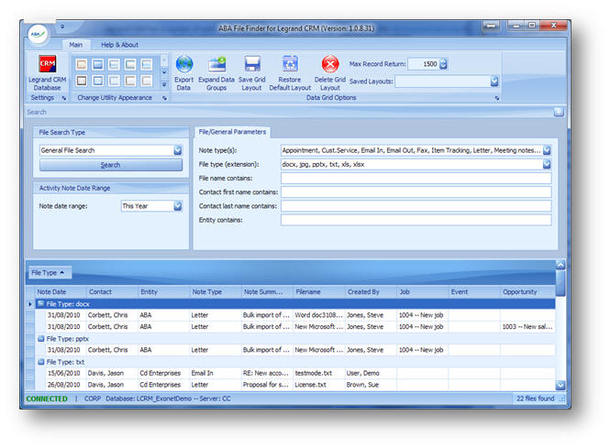
Task: Open the Settings group dialog launcher
Action: coord(64,98)
